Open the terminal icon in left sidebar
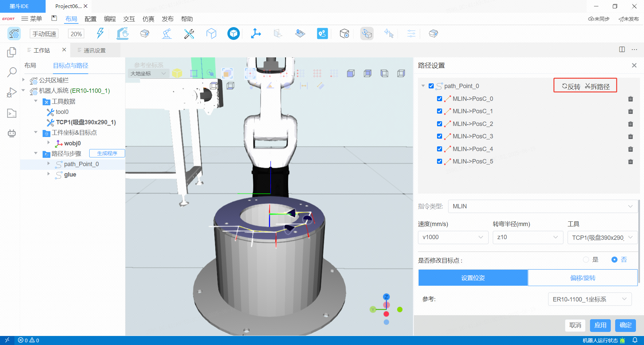644x345 pixels. [x=12, y=113]
